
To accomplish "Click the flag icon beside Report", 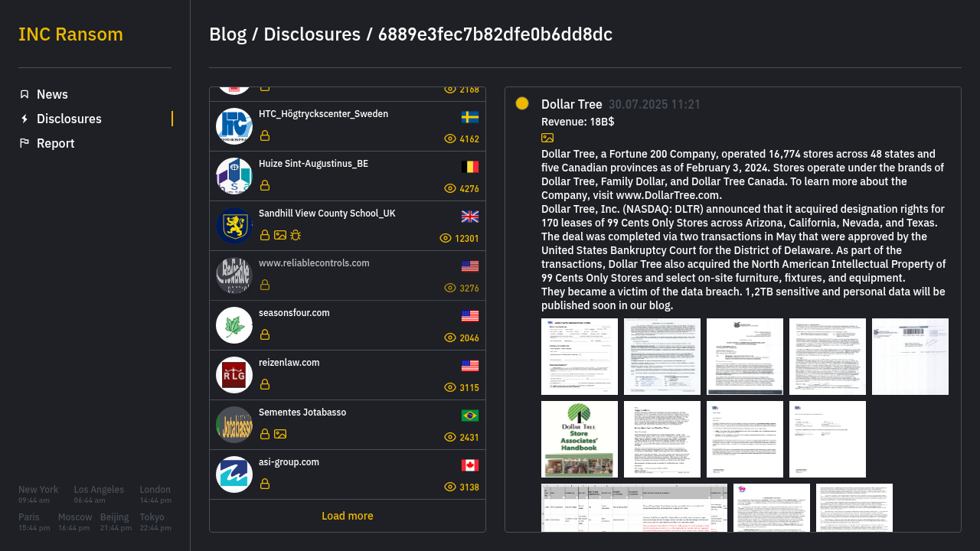I will pyautogui.click(x=24, y=143).
